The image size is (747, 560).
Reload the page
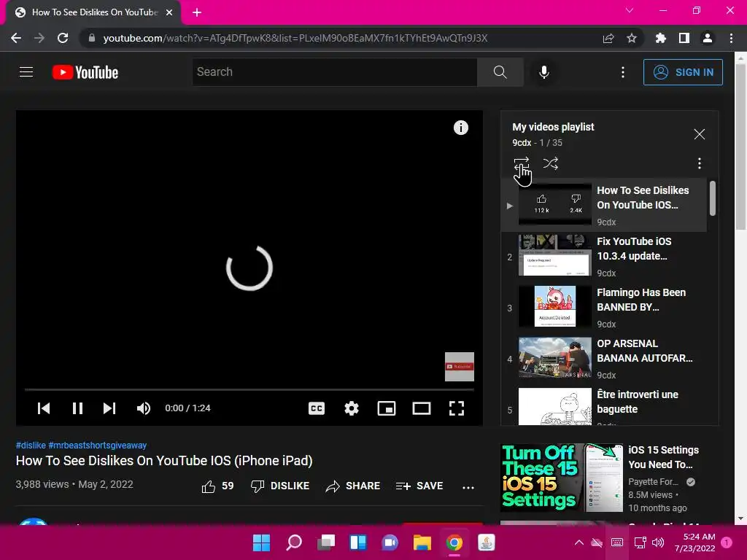63,38
